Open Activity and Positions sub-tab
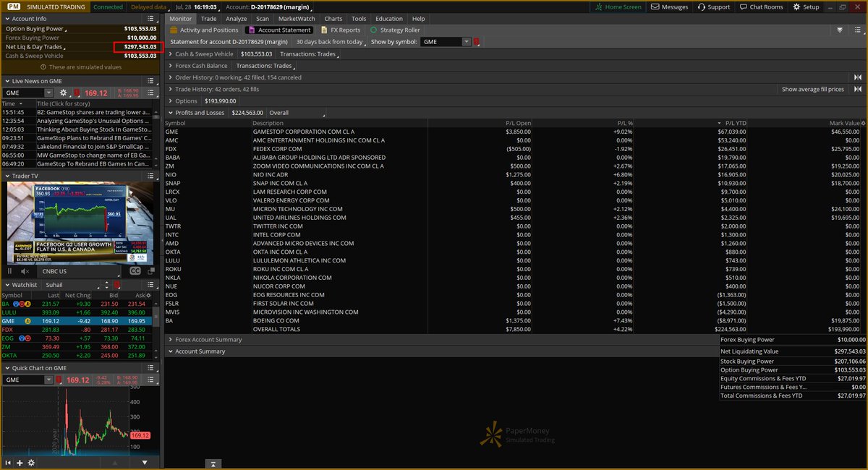 [x=204, y=30]
